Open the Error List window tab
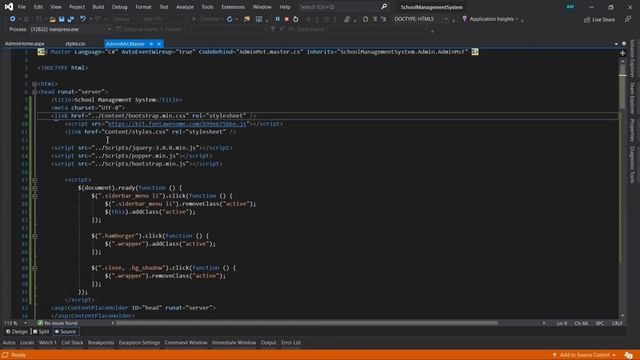The image size is (640, 360). tap(291, 343)
